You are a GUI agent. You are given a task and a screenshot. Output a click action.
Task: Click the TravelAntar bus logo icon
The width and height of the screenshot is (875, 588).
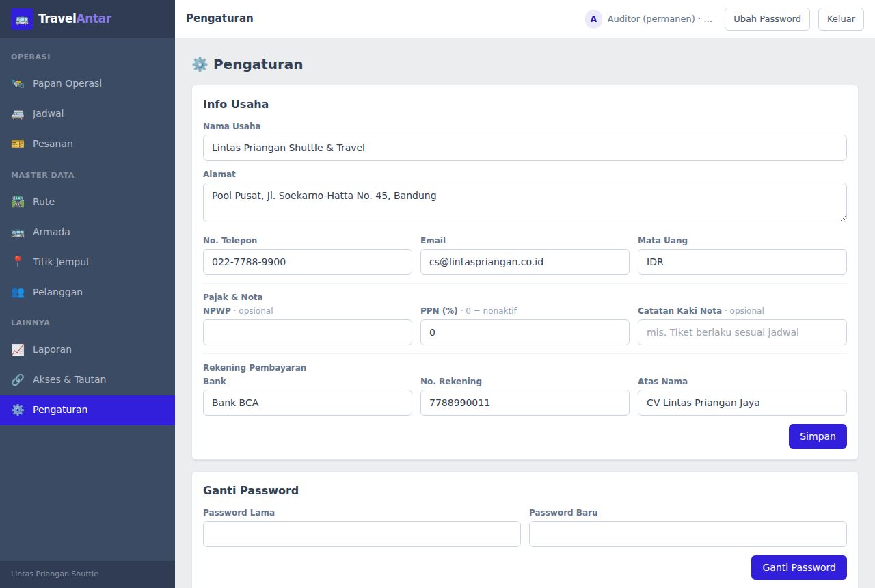pos(22,18)
